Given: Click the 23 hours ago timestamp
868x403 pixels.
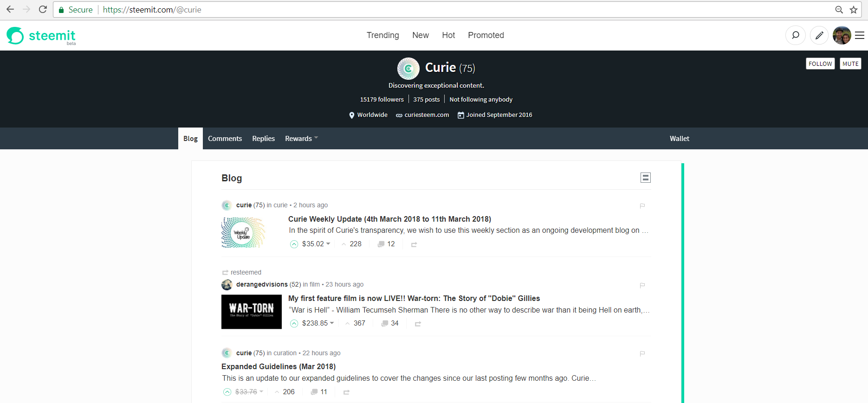Looking at the screenshot, I should tap(344, 284).
